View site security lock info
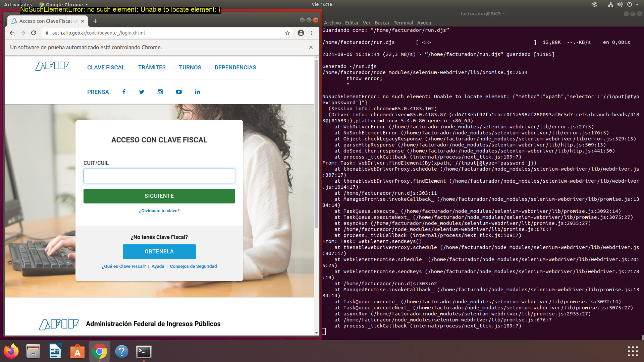644x362 pixels. [x=47, y=33]
